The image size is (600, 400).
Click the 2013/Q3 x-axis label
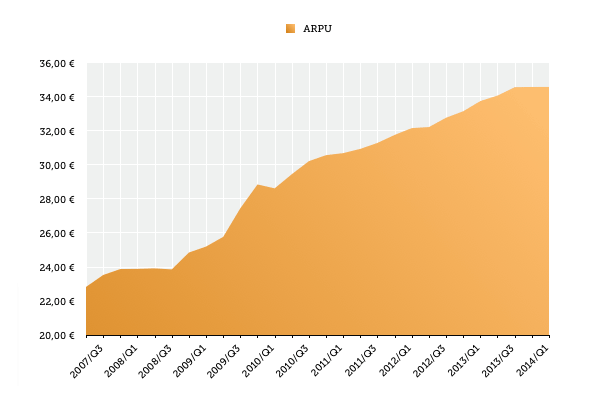(497, 361)
